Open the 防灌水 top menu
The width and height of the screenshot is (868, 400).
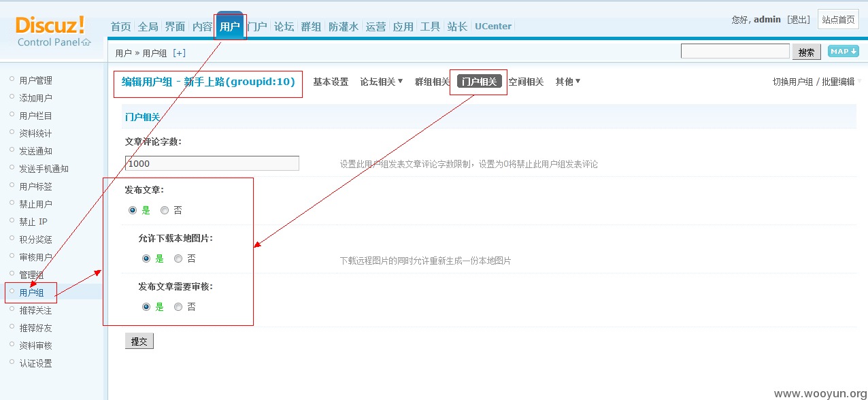[x=344, y=27]
